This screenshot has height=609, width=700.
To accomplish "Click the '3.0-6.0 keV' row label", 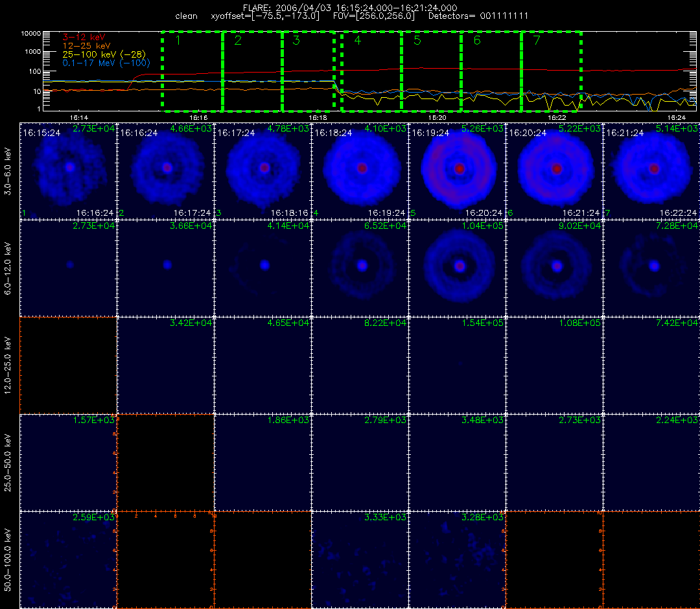I will coord(8,172).
